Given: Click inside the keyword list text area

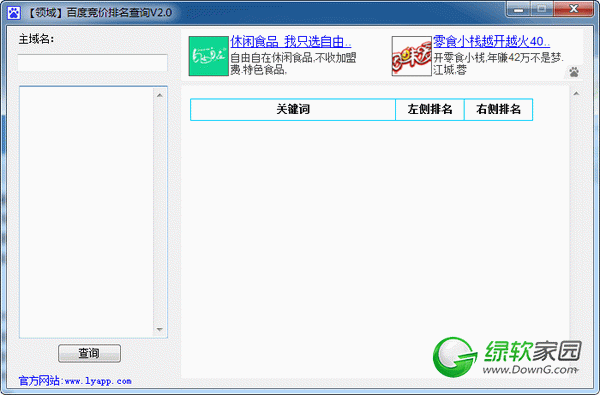Looking at the screenshot, I should 86,212.
